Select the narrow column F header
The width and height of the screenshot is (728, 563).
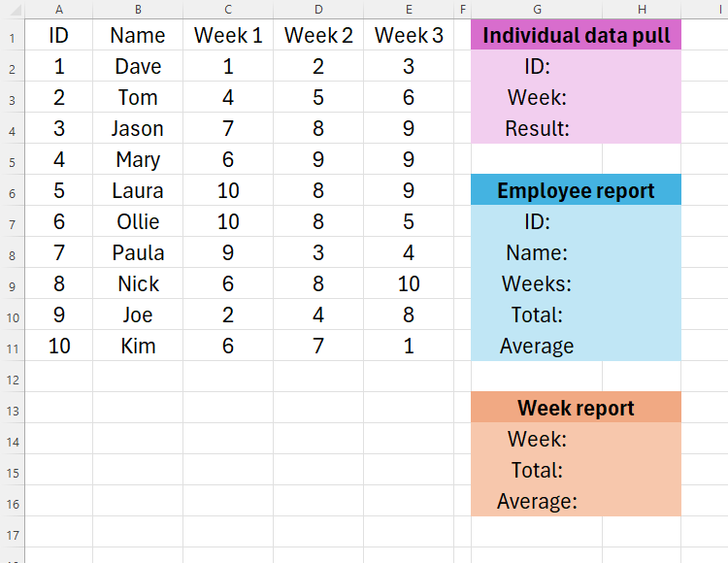click(x=462, y=9)
